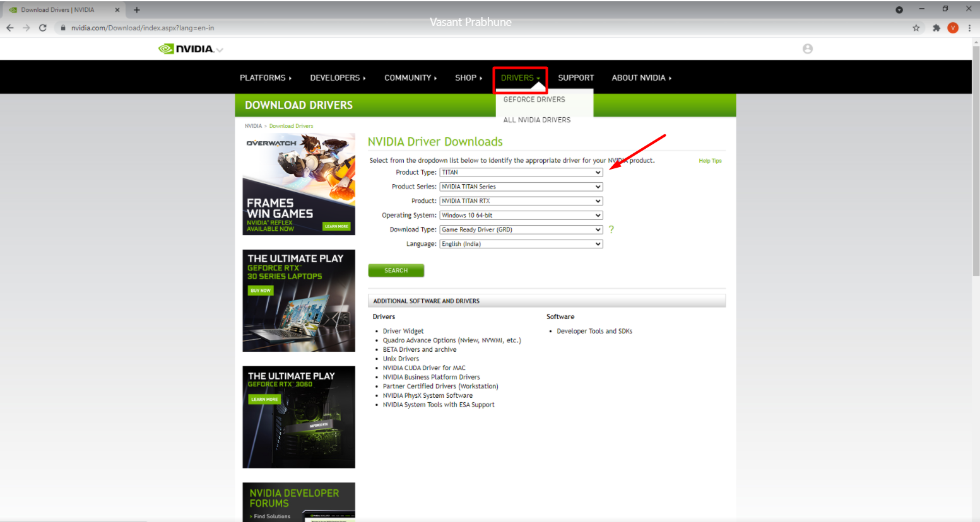The image size is (980, 522).
Task: Click Overwatch Frames Win Games banner
Action: pos(299,184)
